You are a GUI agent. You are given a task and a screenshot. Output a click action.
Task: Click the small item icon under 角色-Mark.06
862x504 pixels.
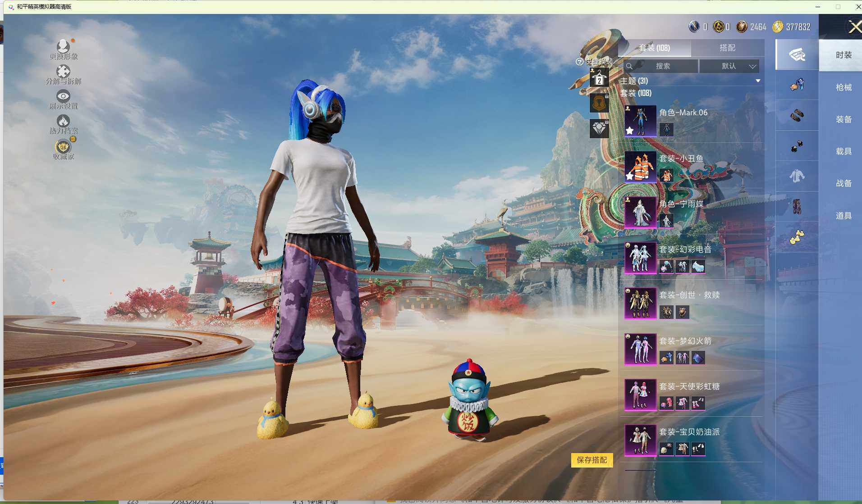[x=666, y=130]
